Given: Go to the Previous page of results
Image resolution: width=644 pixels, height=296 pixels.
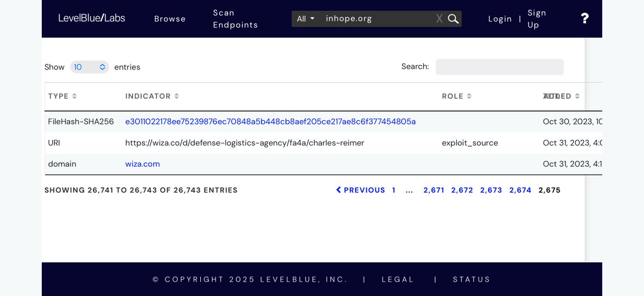Looking at the screenshot, I should tap(360, 190).
